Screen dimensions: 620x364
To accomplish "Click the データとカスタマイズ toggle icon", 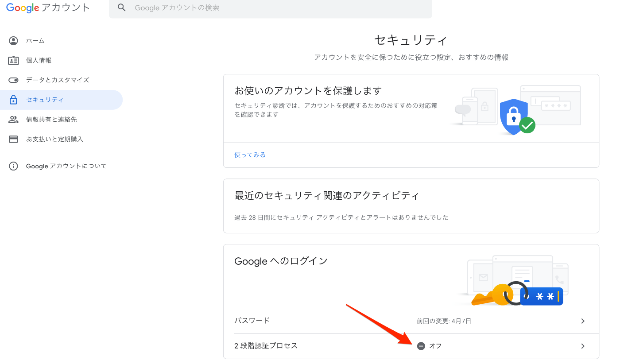I will tap(14, 80).
